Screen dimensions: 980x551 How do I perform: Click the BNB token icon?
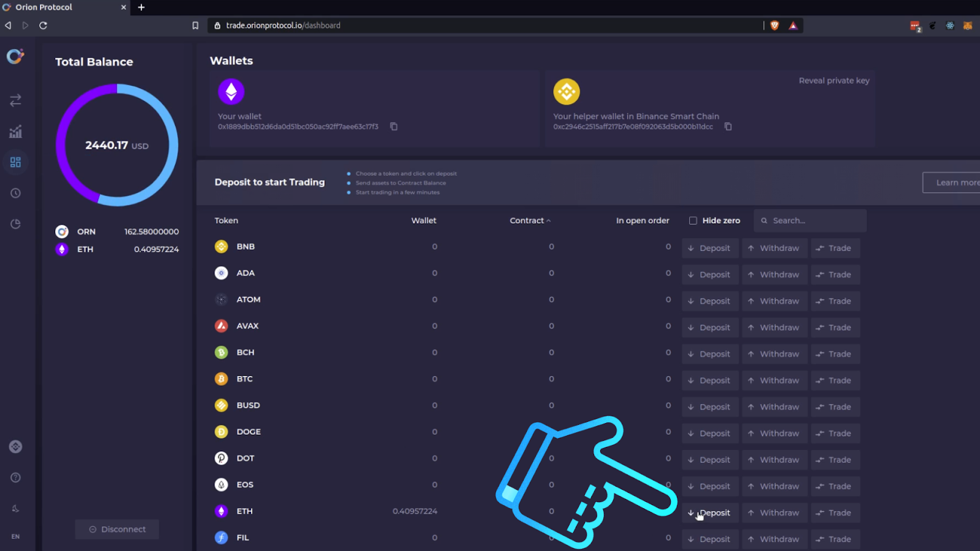(x=221, y=247)
